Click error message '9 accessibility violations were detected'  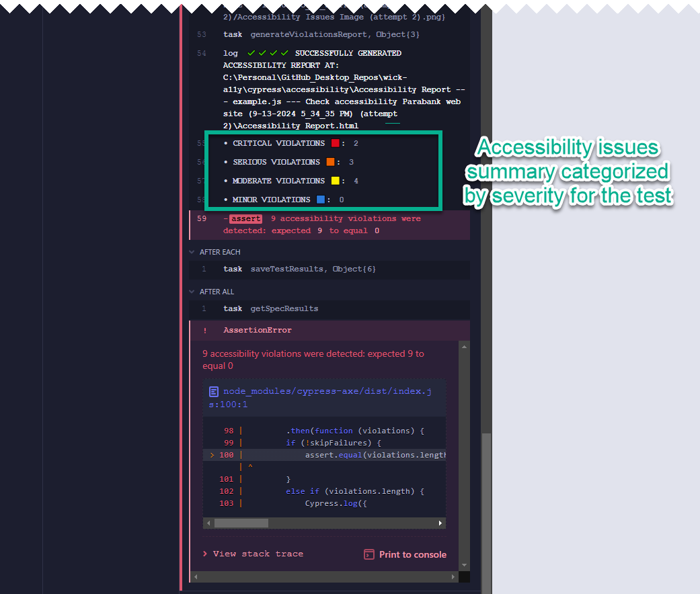[313, 360]
